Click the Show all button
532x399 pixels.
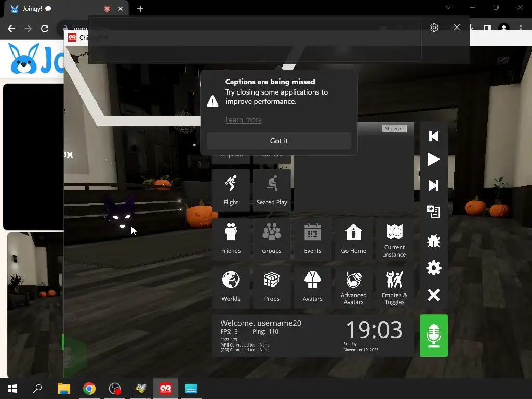coord(394,129)
